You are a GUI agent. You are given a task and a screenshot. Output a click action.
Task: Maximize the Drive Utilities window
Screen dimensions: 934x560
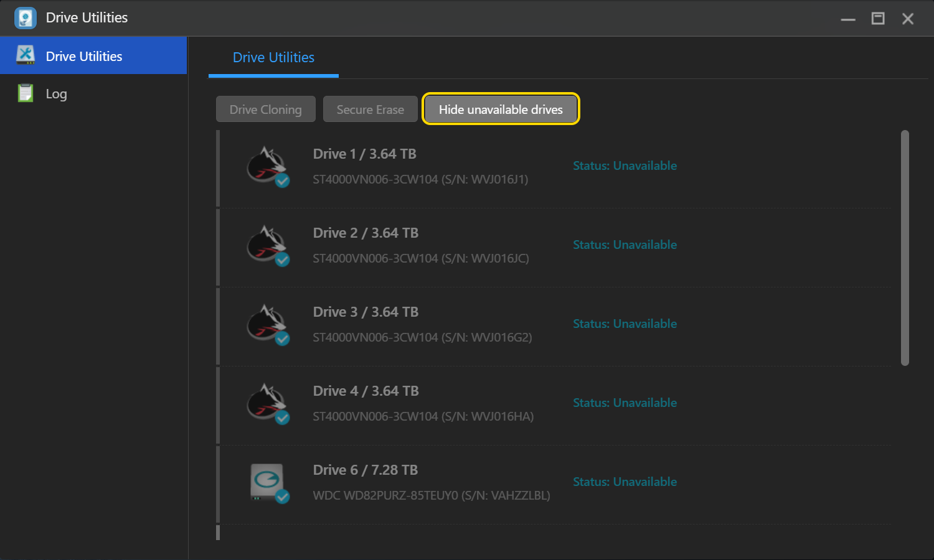click(878, 19)
